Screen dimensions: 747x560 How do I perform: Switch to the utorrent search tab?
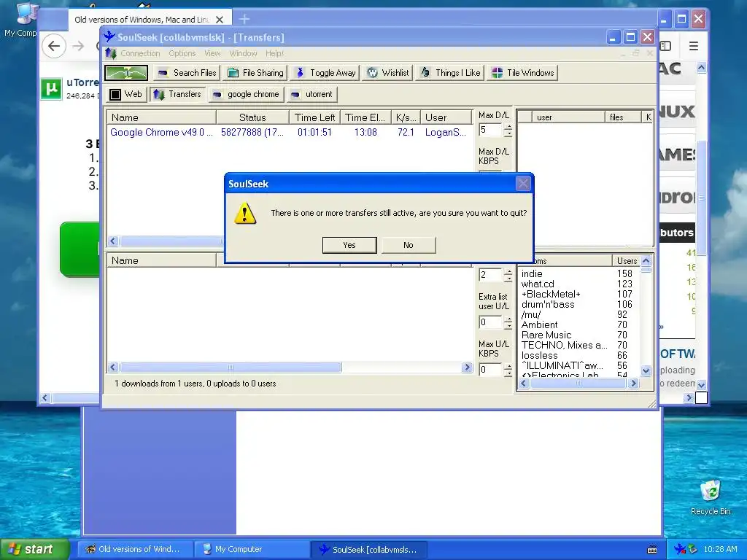point(312,94)
